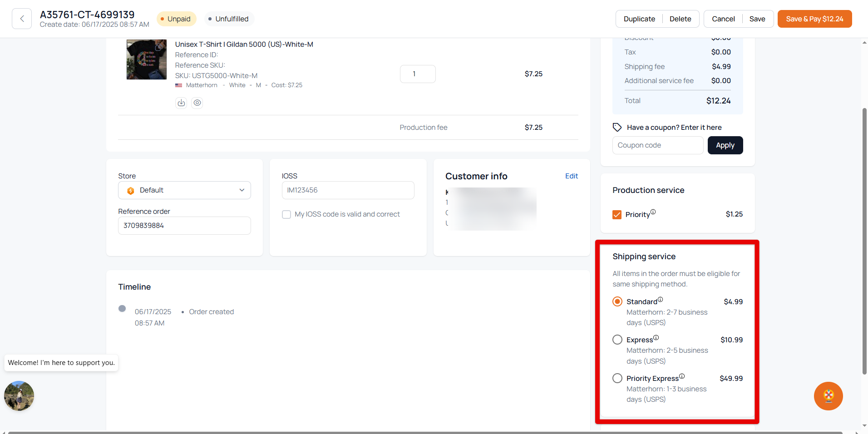Screen dimensions: 868x434
Task: Select Express shipping option
Action: 617,340
